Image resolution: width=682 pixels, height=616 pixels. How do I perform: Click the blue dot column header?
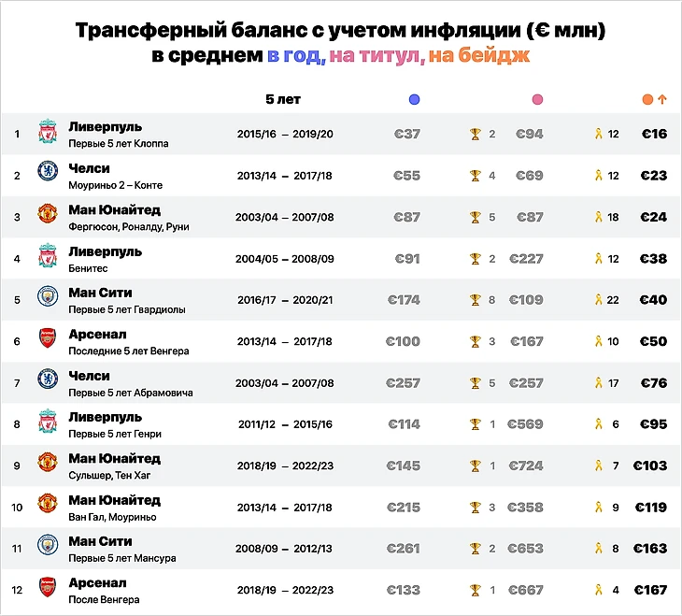(x=414, y=99)
